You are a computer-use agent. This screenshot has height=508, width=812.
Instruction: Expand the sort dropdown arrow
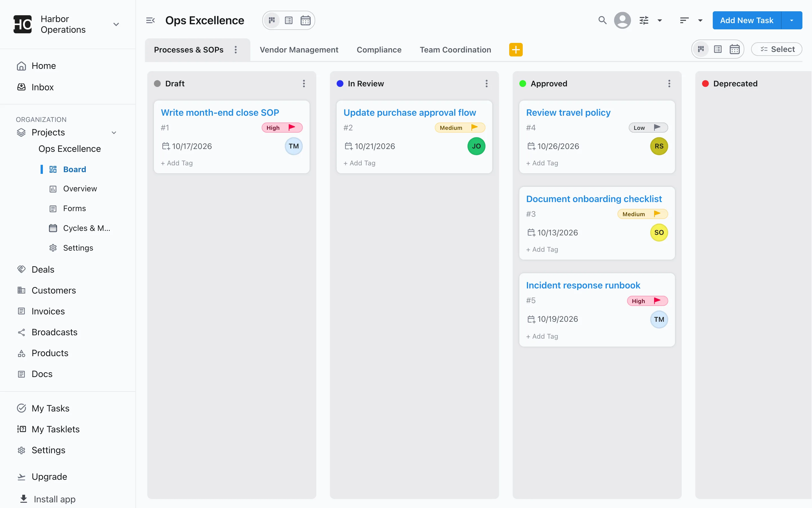(700, 21)
